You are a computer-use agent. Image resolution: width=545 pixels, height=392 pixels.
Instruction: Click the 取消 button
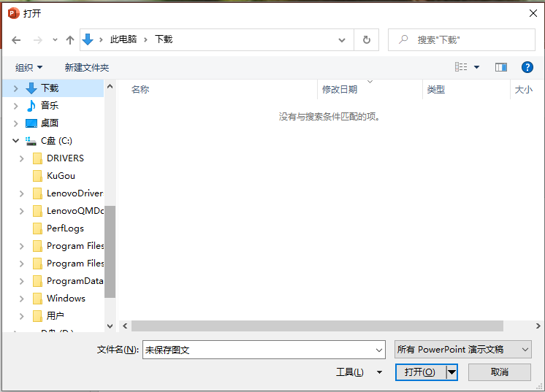pyautogui.click(x=500, y=372)
